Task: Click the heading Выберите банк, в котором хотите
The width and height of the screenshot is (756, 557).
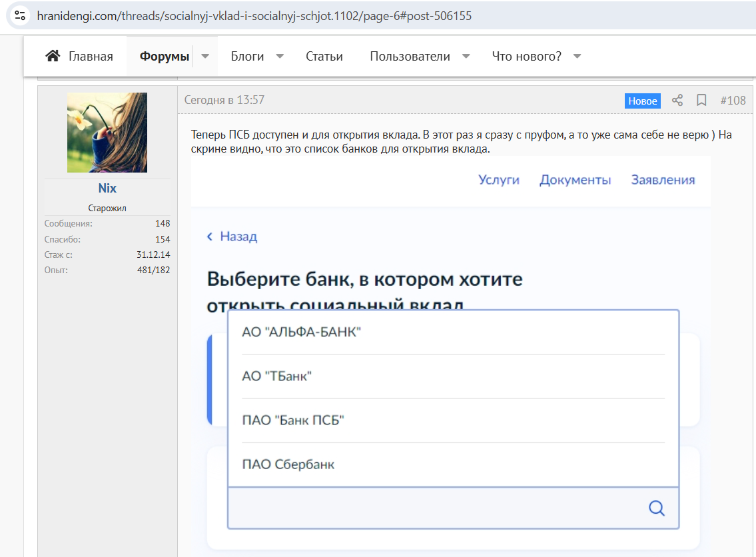Action: [x=364, y=279]
